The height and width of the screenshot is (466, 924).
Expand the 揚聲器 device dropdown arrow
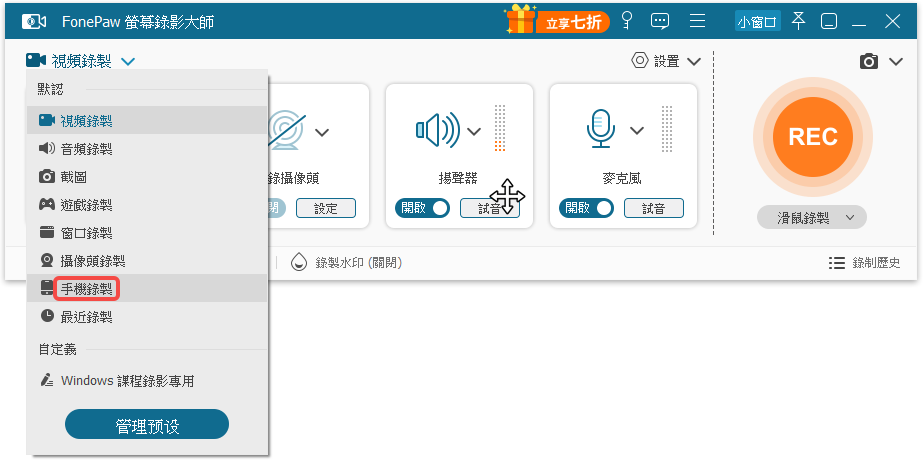click(x=474, y=131)
